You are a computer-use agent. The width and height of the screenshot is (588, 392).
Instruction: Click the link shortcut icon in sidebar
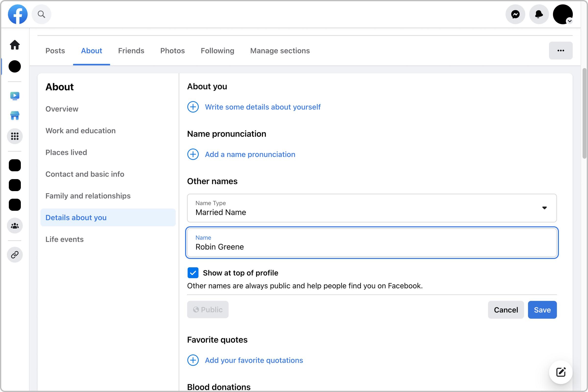15,255
